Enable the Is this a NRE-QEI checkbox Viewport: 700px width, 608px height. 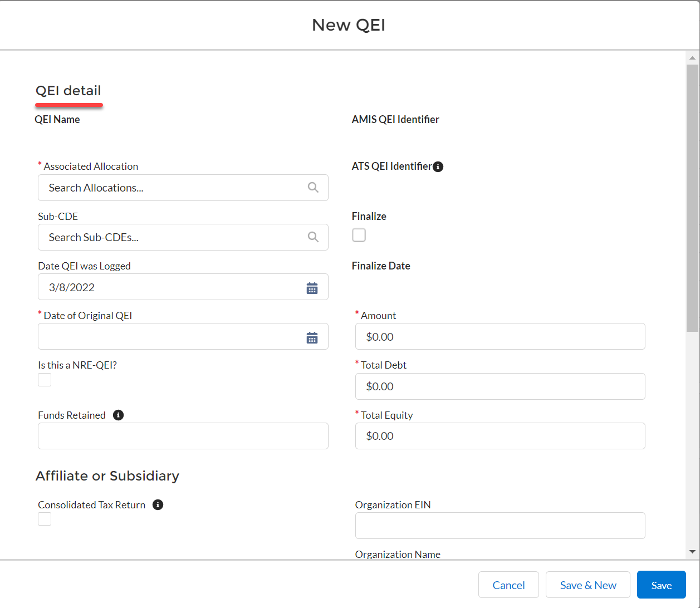click(45, 380)
